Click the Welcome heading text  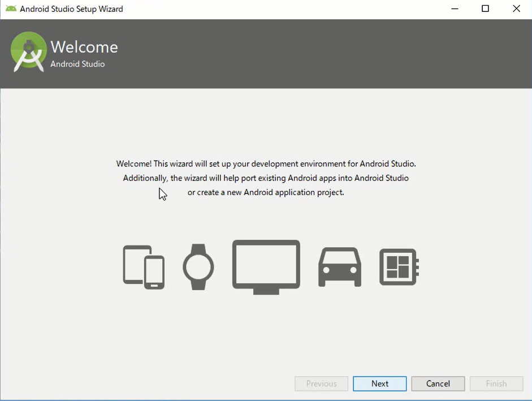click(84, 47)
